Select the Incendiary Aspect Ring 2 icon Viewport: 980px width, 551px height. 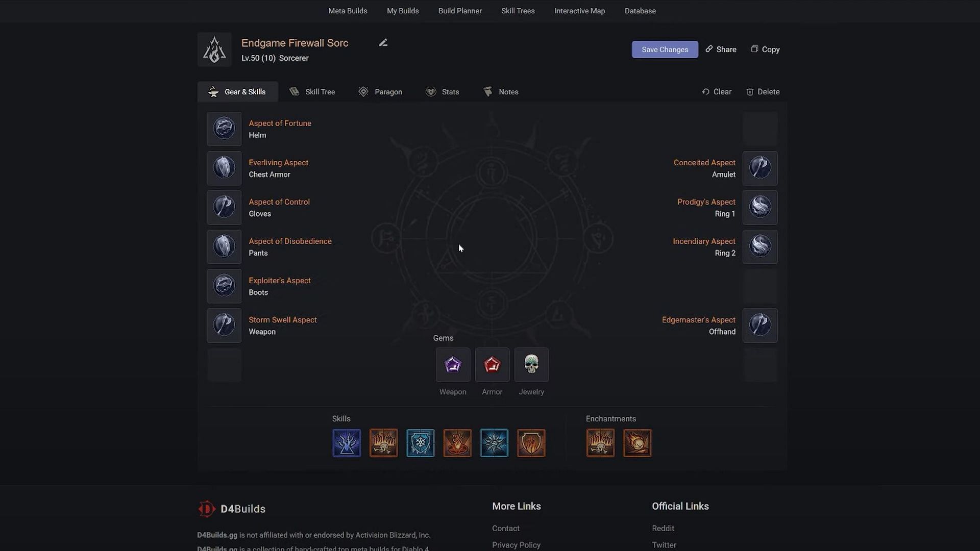point(759,246)
